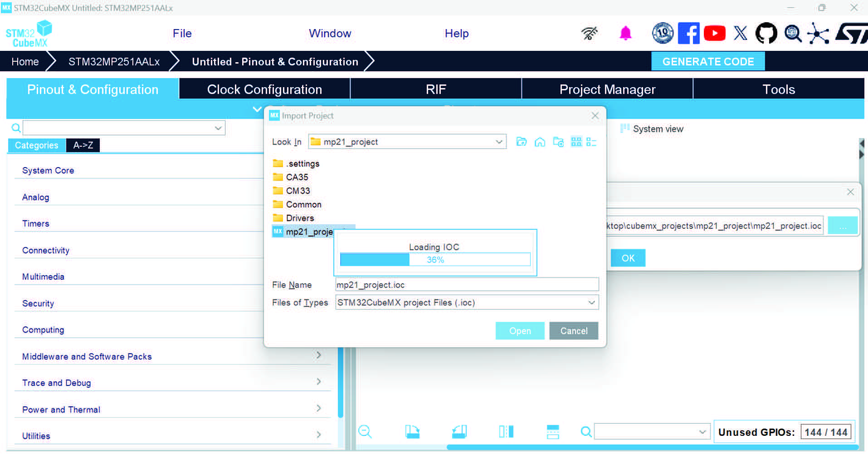Sort peripherals with A->Z view
The image size is (868, 454).
83,145
